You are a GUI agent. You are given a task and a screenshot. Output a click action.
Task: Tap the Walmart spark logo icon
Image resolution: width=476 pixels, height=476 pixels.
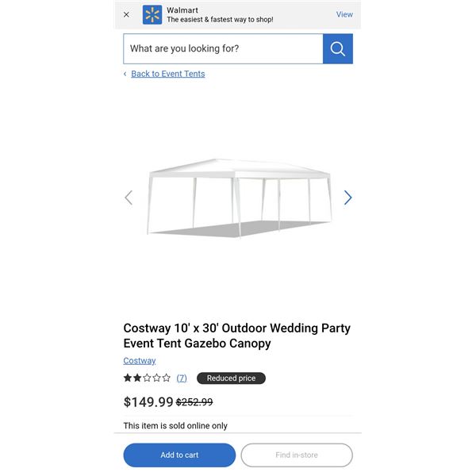(x=152, y=14)
